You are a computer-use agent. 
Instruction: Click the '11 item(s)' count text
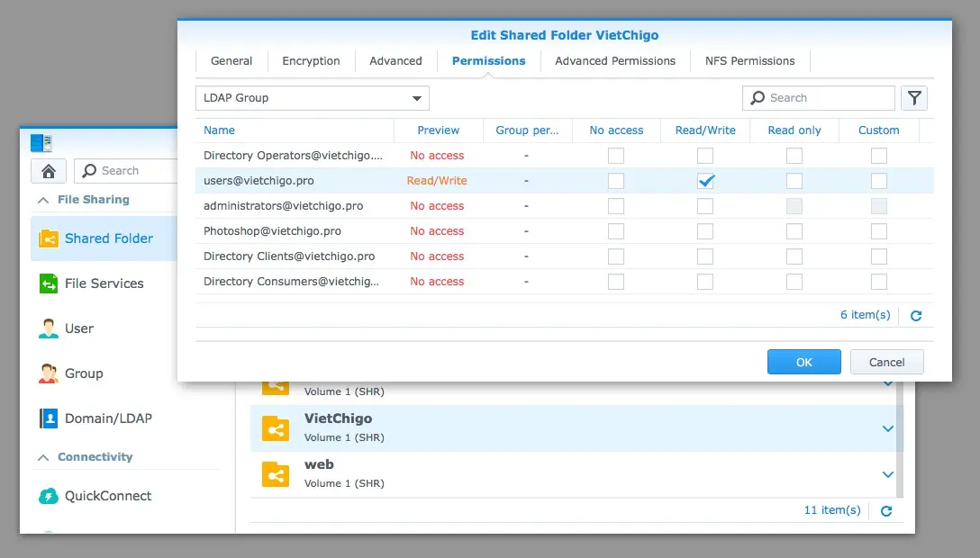point(832,510)
